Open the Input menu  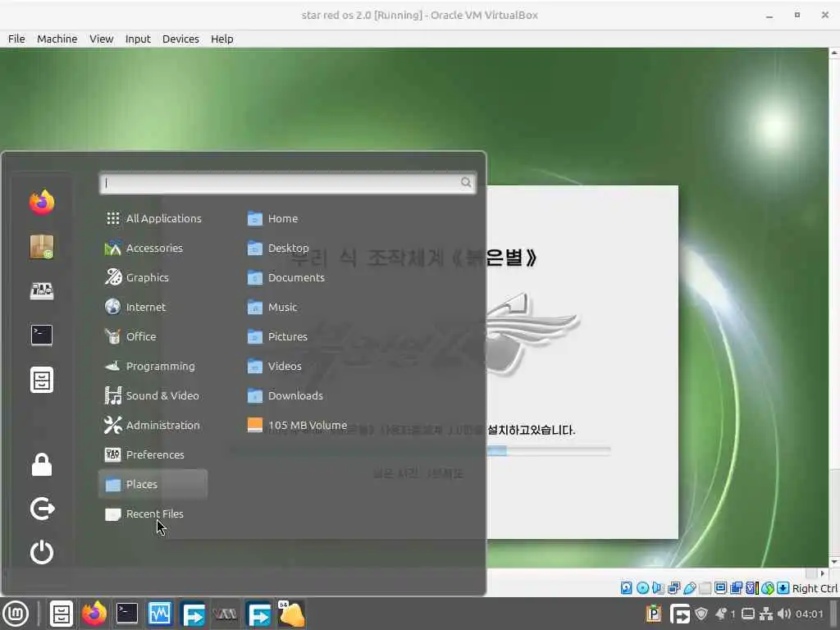(138, 39)
